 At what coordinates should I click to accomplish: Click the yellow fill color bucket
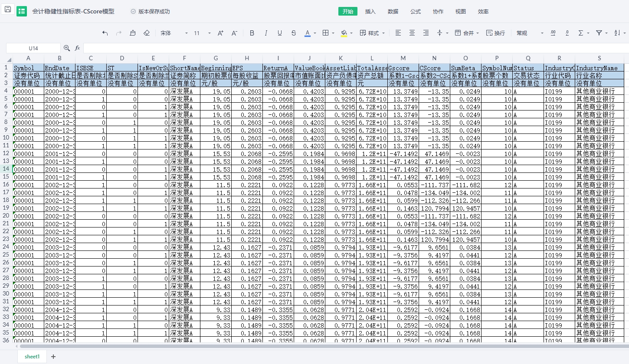click(344, 33)
